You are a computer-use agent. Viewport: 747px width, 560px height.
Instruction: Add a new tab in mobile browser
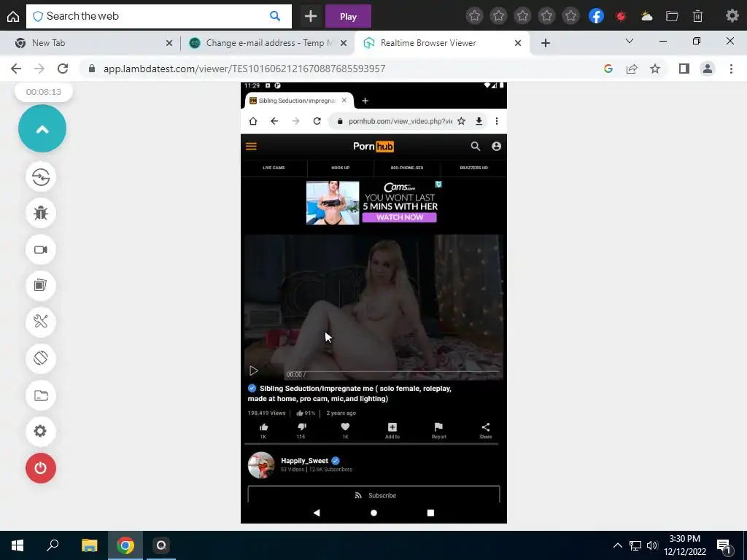click(x=365, y=101)
